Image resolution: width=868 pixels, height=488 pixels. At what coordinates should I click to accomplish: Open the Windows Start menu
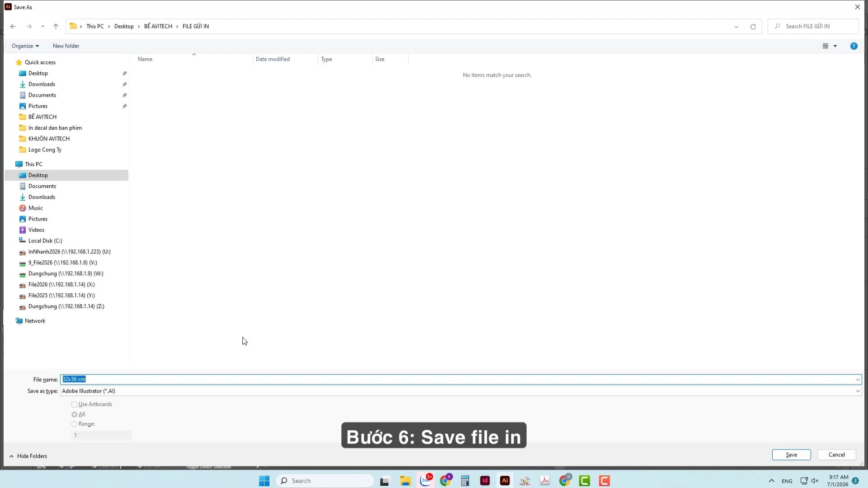tap(264, 481)
